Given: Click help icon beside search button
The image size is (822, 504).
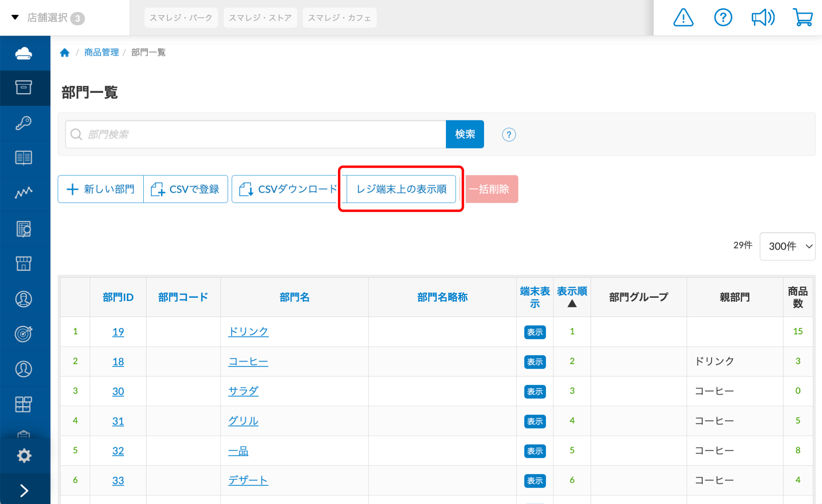Looking at the screenshot, I should point(509,134).
